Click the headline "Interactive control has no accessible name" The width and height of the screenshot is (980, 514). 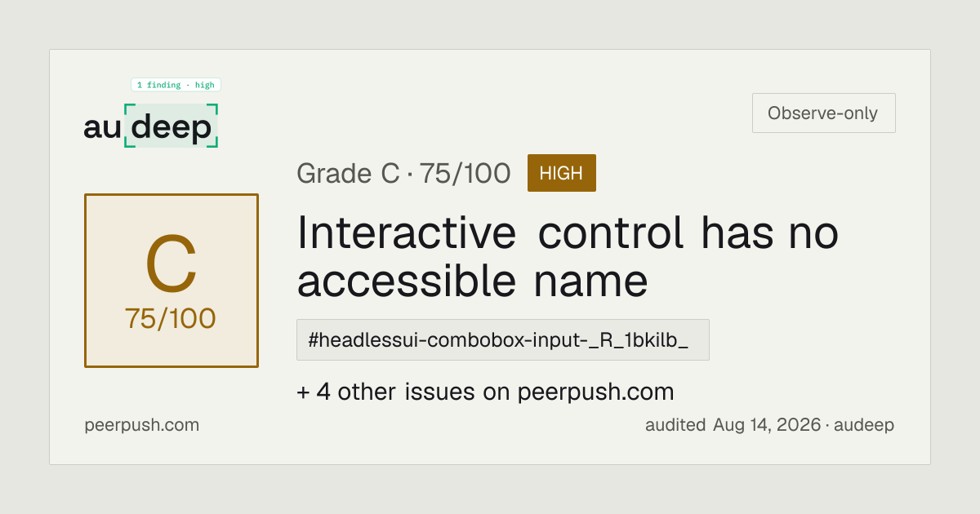568,257
